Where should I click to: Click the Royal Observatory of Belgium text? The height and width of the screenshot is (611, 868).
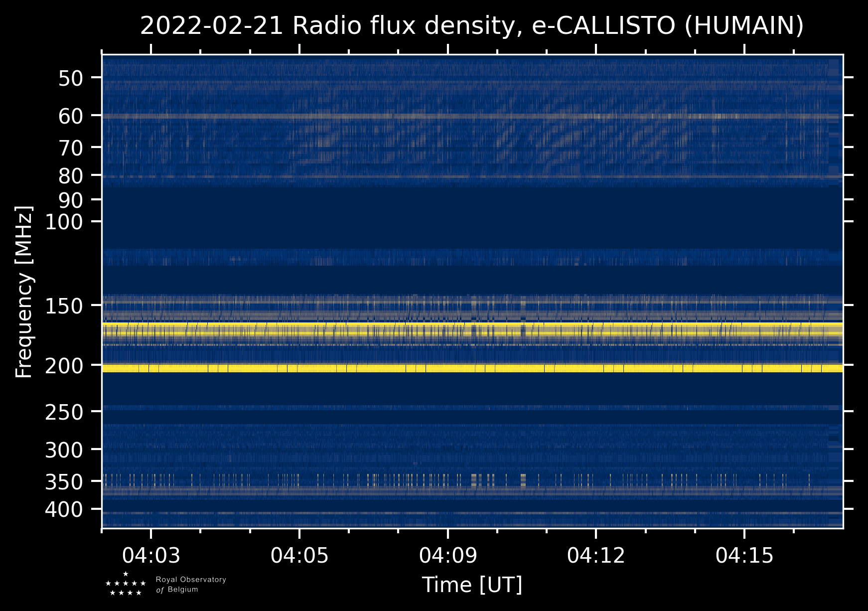(191, 585)
